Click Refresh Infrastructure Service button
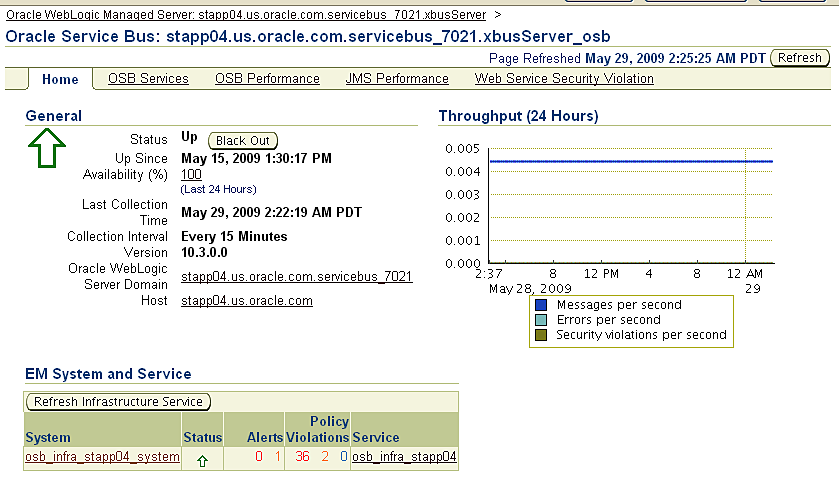This screenshot has height=478, width=839. pyautogui.click(x=118, y=401)
